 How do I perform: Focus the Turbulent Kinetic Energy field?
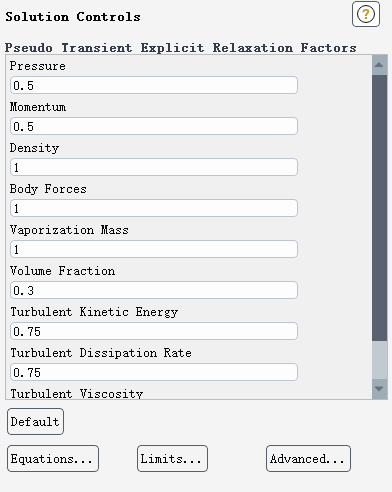coord(154,331)
